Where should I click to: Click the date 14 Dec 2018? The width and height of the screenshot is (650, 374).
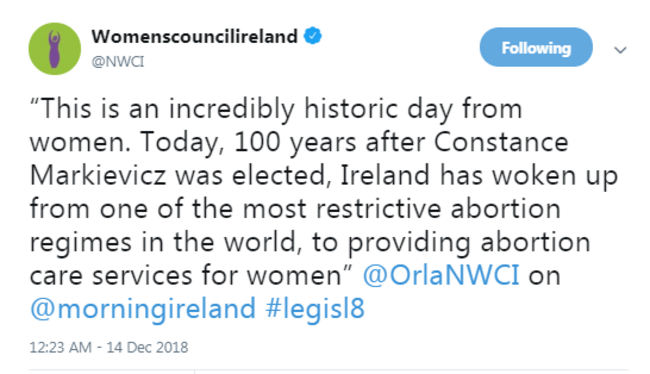pos(148,347)
